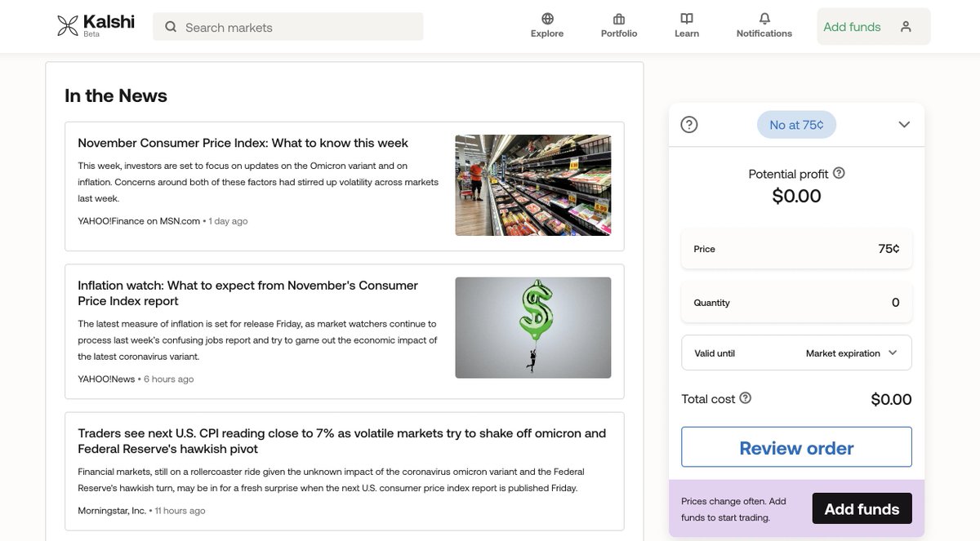This screenshot has width=980, height=541.
Task: Open the Portfolio page
Action: (619, 25)
